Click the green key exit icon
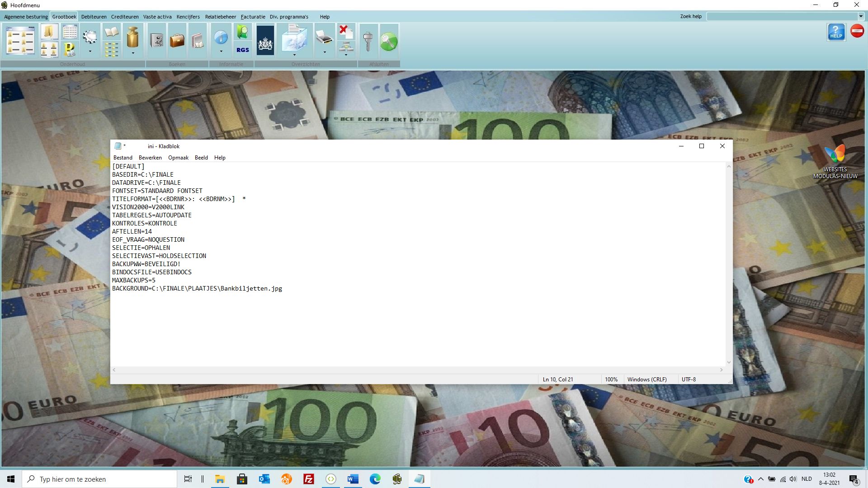Screen dimensions: 868x488 (389, 41)
